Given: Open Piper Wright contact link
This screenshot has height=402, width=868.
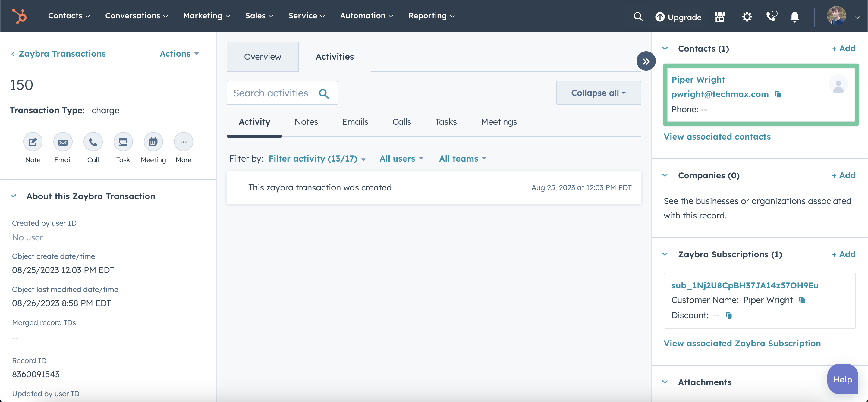Looking at the screenshot, I should [698, 80].
